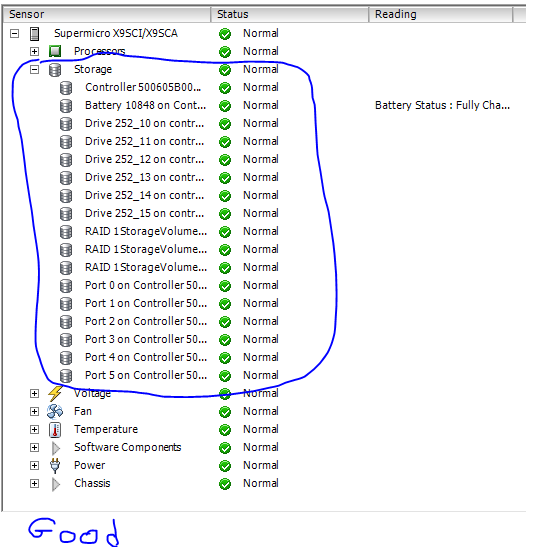Click the green Processors chip icon
The height and width of the screenshot is (547, 533).
pos(55,51)
